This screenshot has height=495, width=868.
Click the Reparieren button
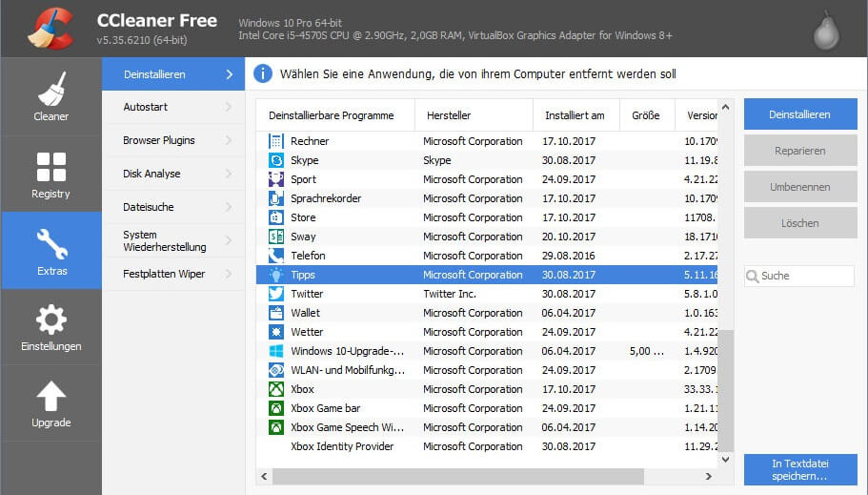pos(800,151)
